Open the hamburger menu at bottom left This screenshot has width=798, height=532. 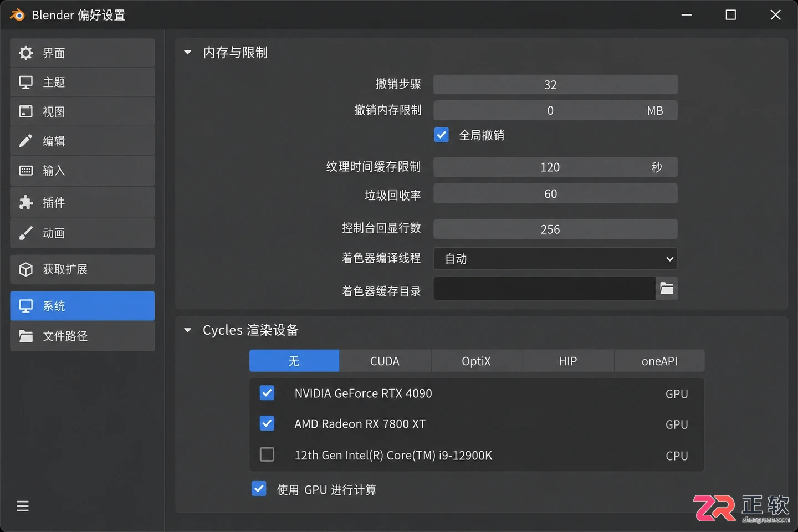pyautogui.click(x=23, y=506)
